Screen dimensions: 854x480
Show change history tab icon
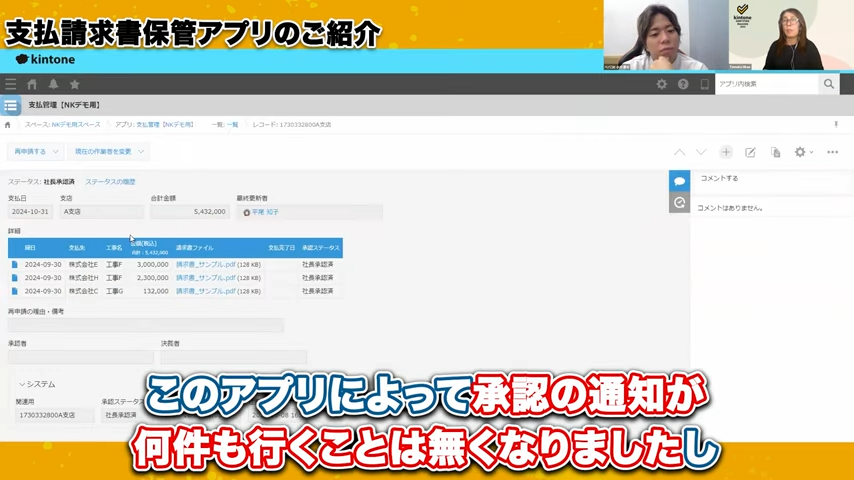click(679, 203)
